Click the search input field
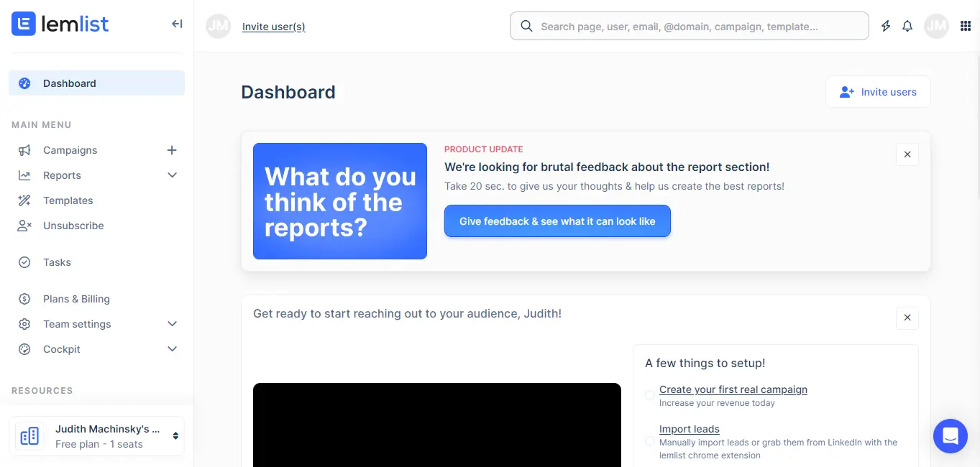 pos(689,27)
